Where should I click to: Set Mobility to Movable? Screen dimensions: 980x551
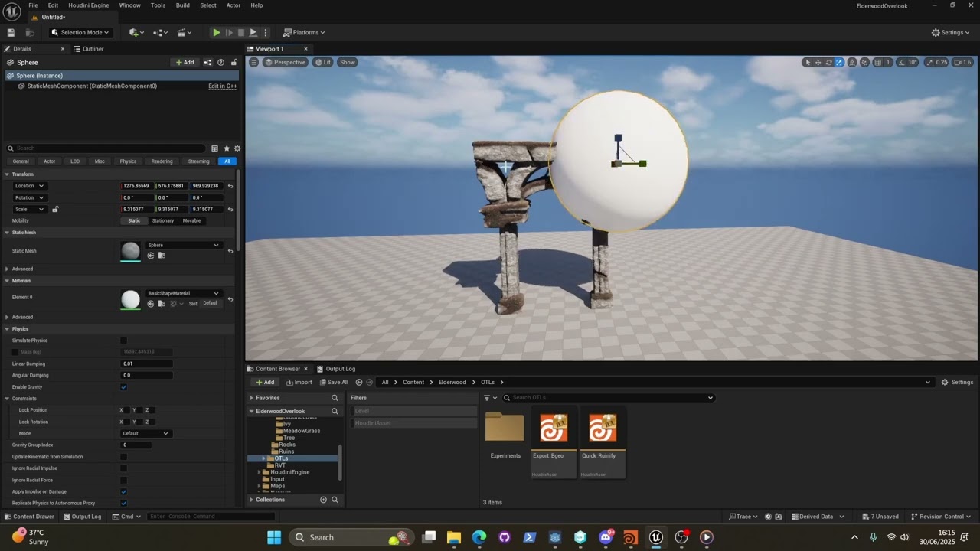pyautogui.click(x=191, y=221)
